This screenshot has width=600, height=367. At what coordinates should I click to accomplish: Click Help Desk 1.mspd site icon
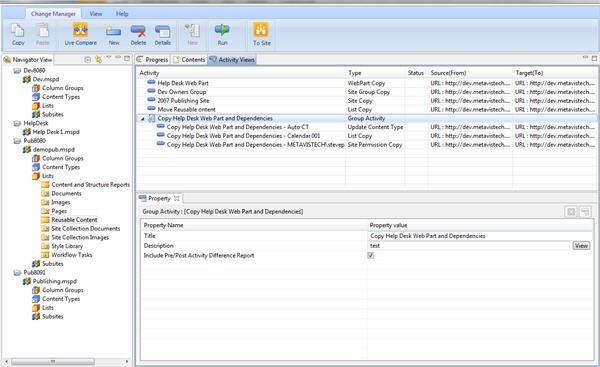point(26,132)
